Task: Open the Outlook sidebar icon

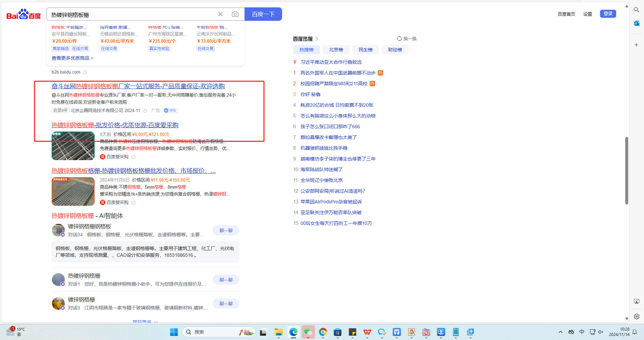Action: pyautogui.click(x=636, y=23)
